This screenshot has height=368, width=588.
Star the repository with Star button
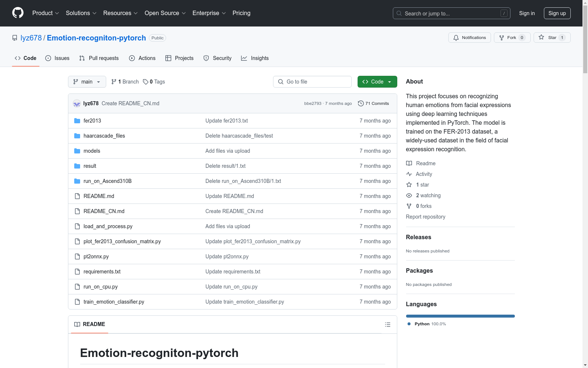tap(552, 38)
